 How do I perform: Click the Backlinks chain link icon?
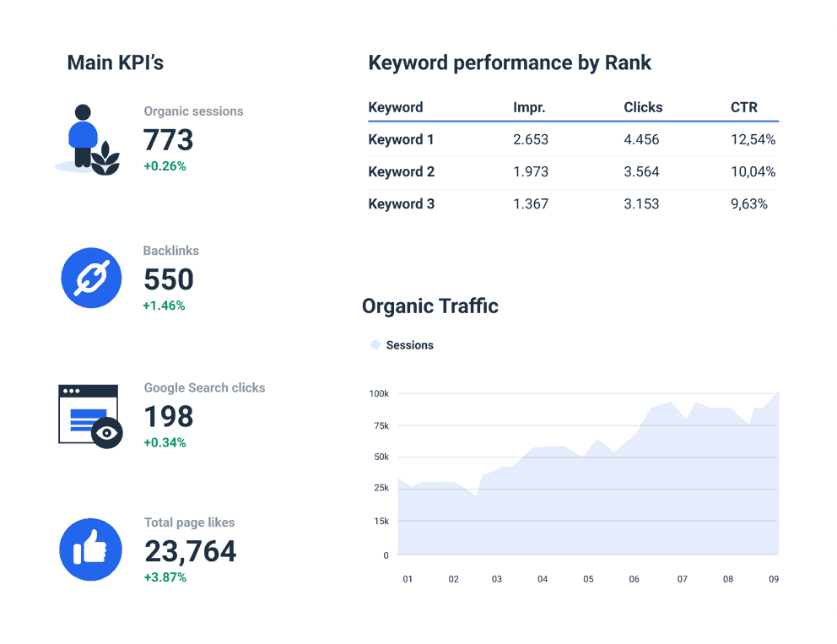point(91,278)
